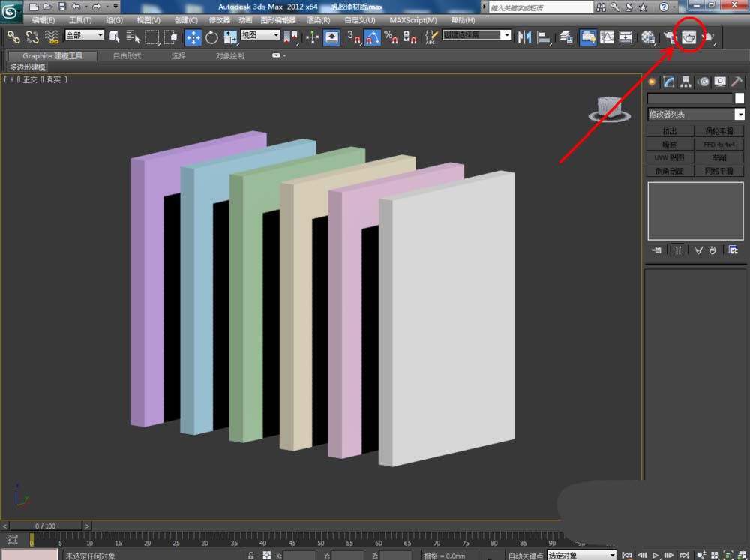Viewport: 750px width, 560px height.
Task: Click the object name input field
Action: point(689,98)
